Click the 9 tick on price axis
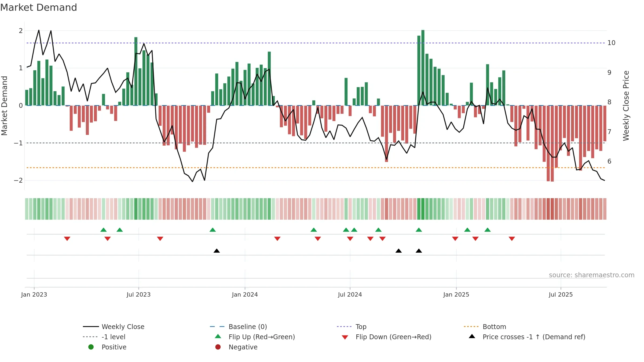This screenshot has height=362, width=644. [x=609, y=73]
